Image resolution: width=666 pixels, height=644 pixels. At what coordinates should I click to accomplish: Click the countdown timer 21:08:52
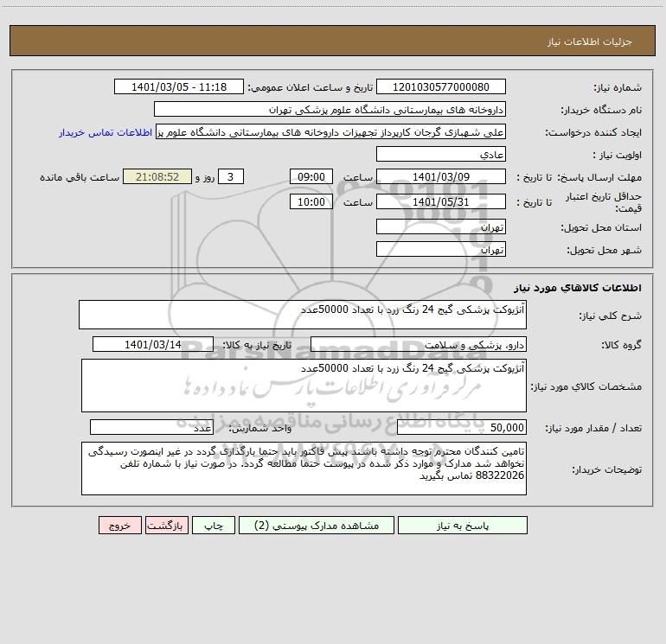[157, 176]
